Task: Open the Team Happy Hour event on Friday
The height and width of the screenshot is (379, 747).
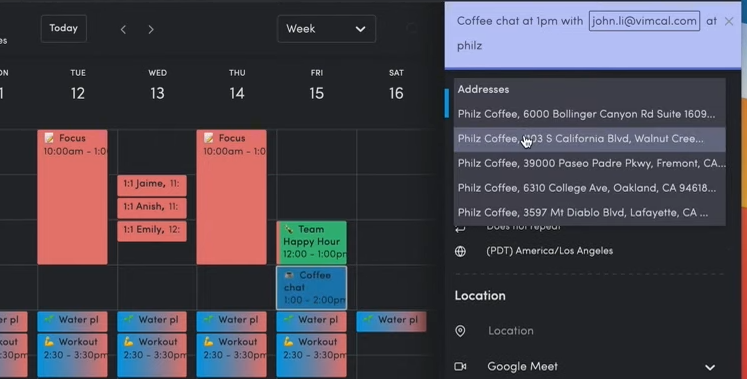Action: point(312,242)
